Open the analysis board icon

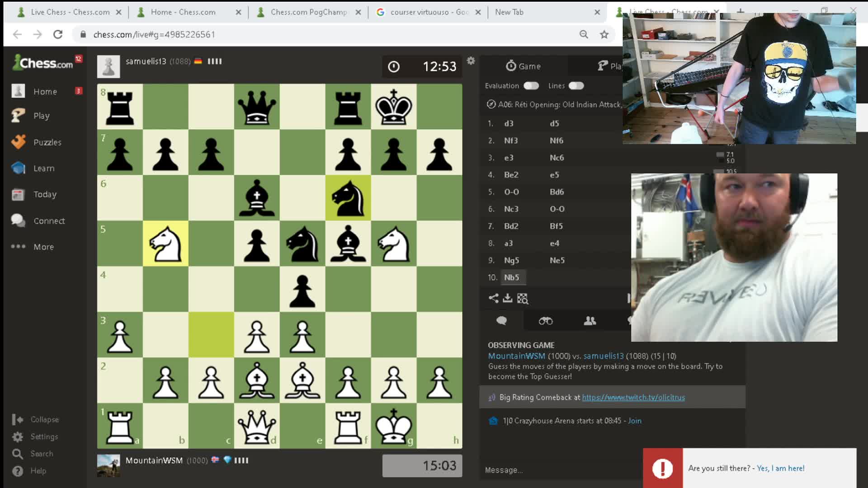point(523,299)
